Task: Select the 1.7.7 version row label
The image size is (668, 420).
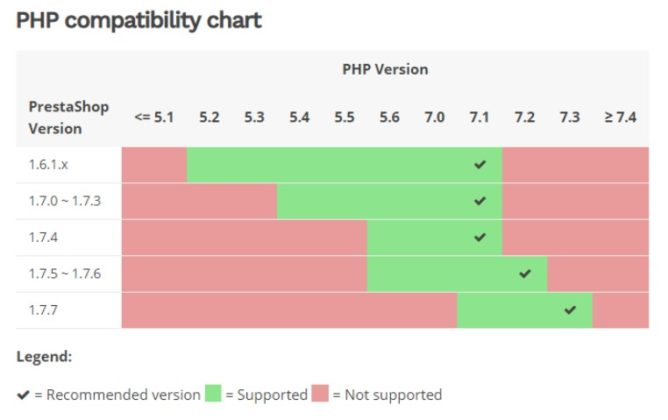Action: pos(44,310)
